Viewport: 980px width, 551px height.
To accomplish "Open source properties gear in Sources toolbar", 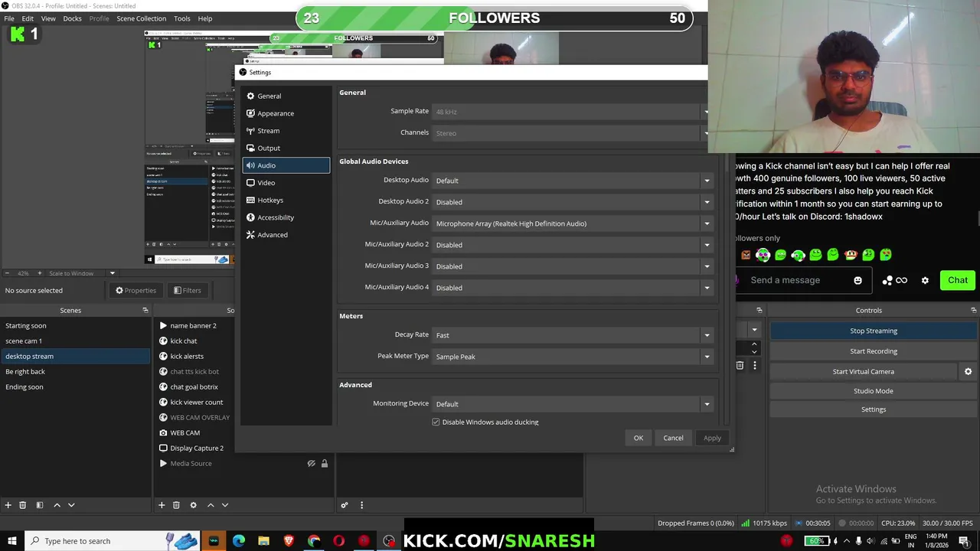I will [193, 505].
